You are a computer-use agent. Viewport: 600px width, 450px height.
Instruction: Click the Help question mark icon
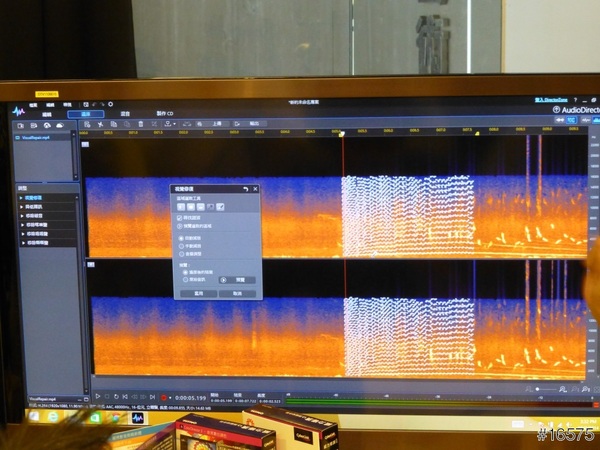pyautogui.click(x=575, y=100)
